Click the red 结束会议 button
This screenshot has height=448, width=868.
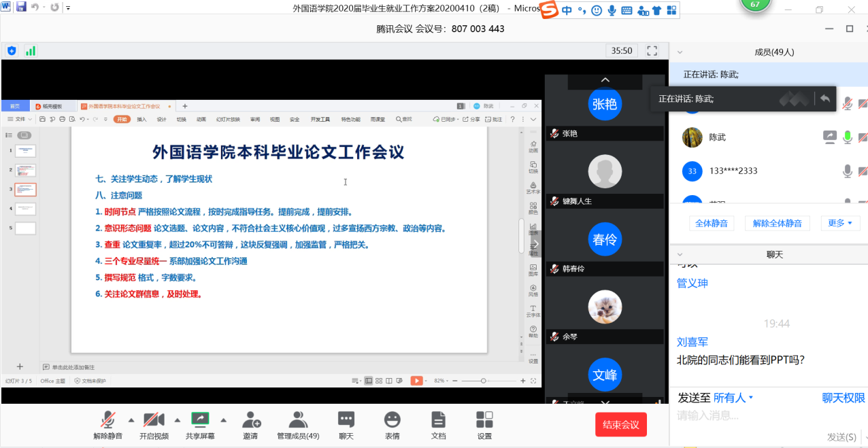tap(620, 424)
